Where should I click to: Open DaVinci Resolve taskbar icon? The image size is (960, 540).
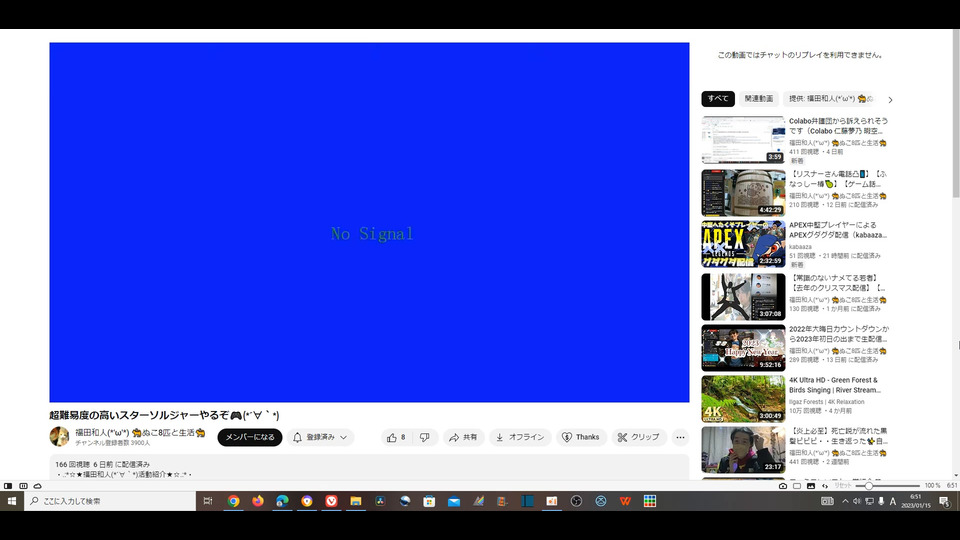380,501
